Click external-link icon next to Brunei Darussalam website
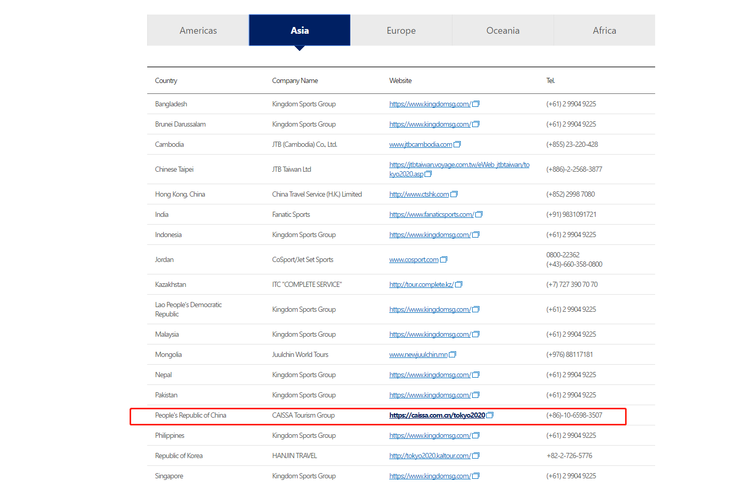750x483 pixels. [476, 124]
